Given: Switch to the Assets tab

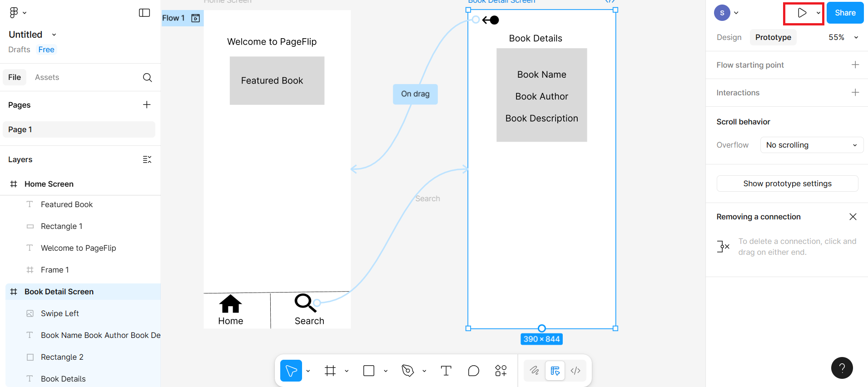Looking at the screenshot, I should [x=47, y=77].
